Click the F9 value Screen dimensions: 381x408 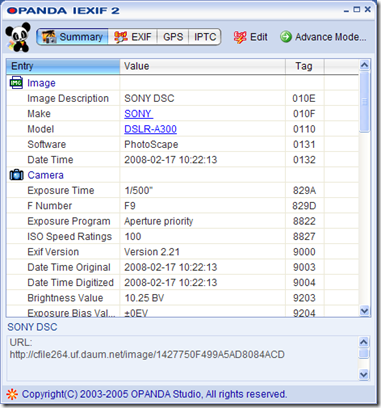[x=130, y=206]
